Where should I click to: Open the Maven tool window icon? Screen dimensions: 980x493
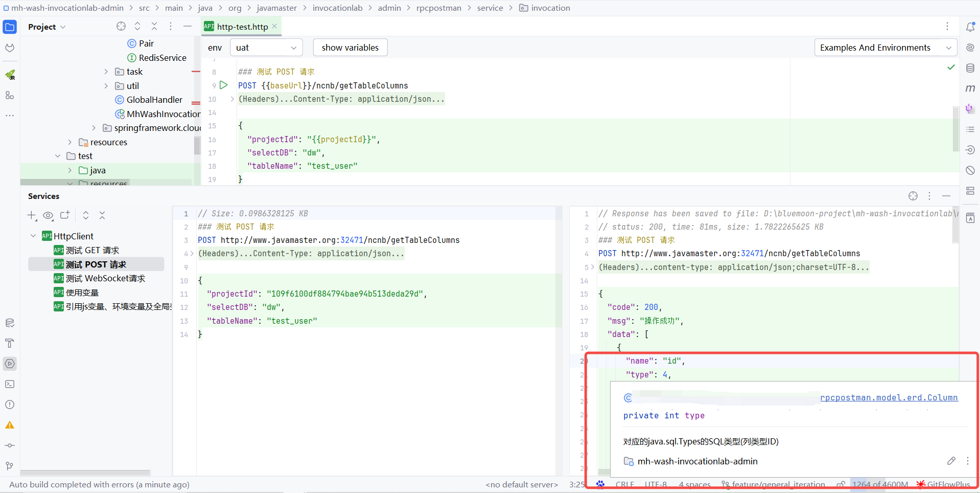(x=970, y=88)
